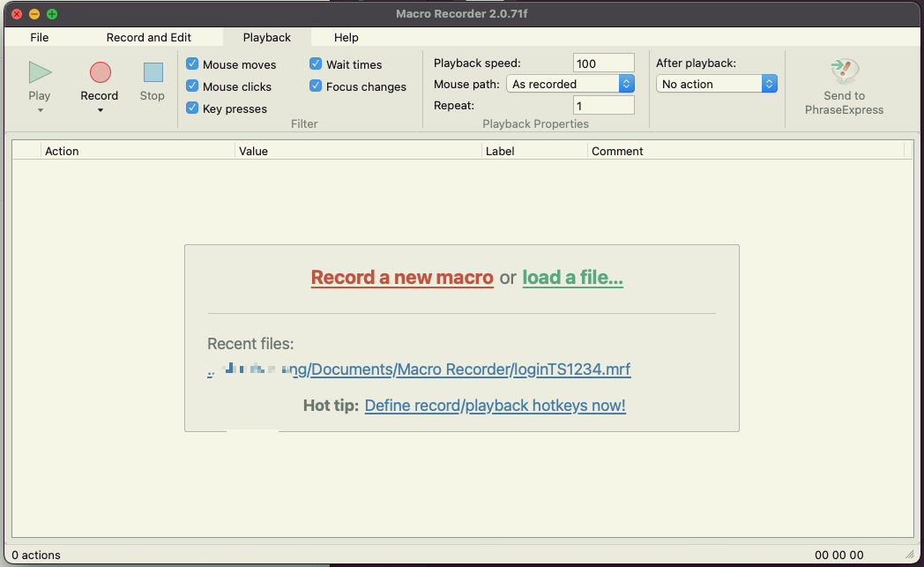This screenshot has height=567, width=924.
Task: Click the Record a new macro link
Action: coord(402,277)
